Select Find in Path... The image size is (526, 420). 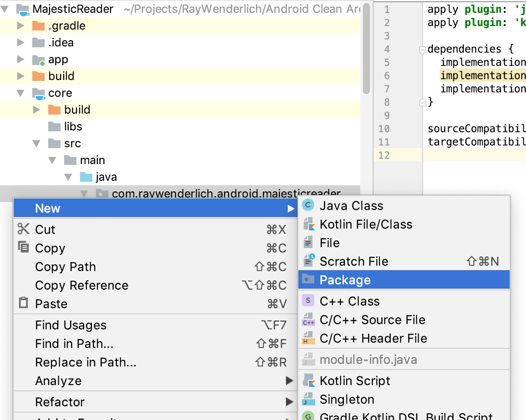155,344
